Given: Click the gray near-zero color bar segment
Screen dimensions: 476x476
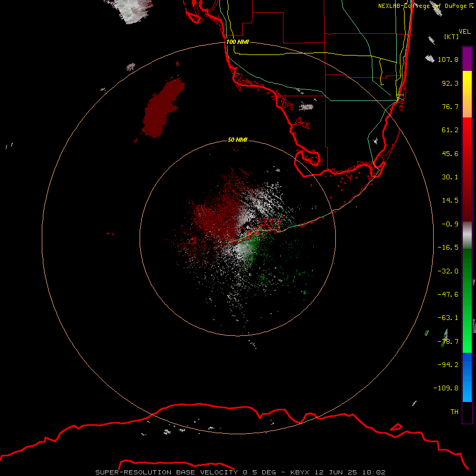Looking at the screenshot, I should pyautogui.click(x=467, y=235).
